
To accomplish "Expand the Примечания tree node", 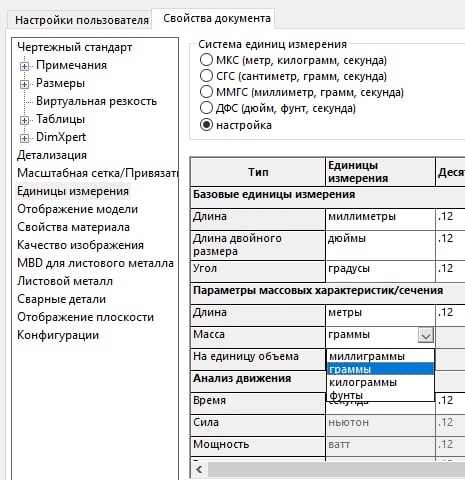I will coord(24,66).
